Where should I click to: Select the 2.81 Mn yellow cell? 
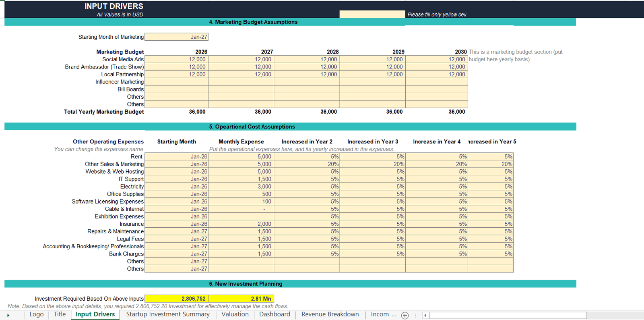241,299
